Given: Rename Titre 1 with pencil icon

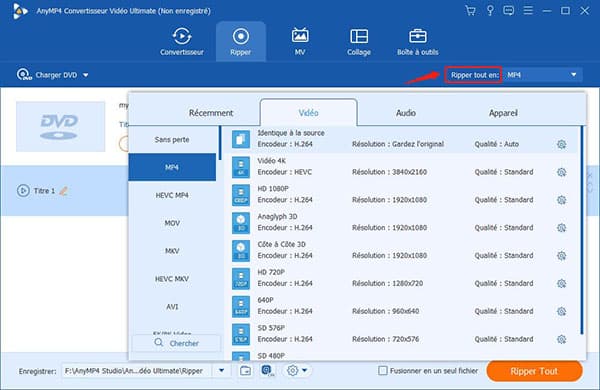Looking at the screenshot, I should [64, 191].
